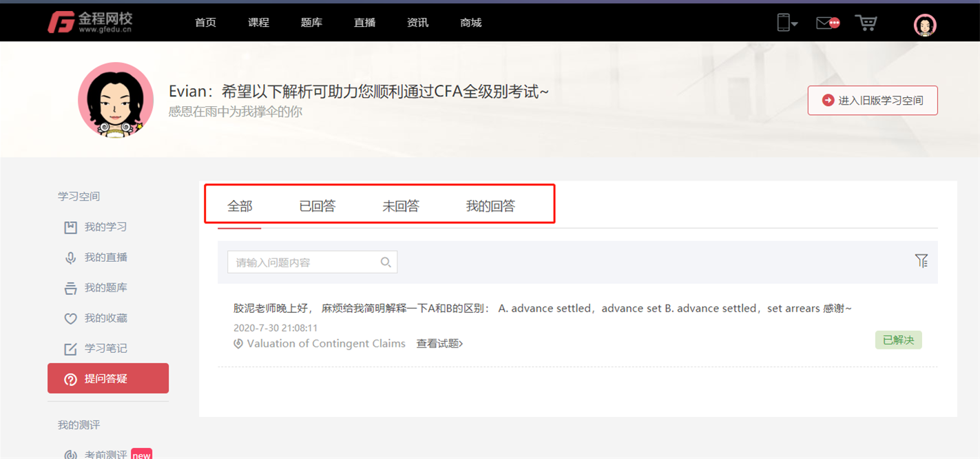Switch to the 未回答 tab
This screenshot has height=459, width=980.
tap(401, 206)
